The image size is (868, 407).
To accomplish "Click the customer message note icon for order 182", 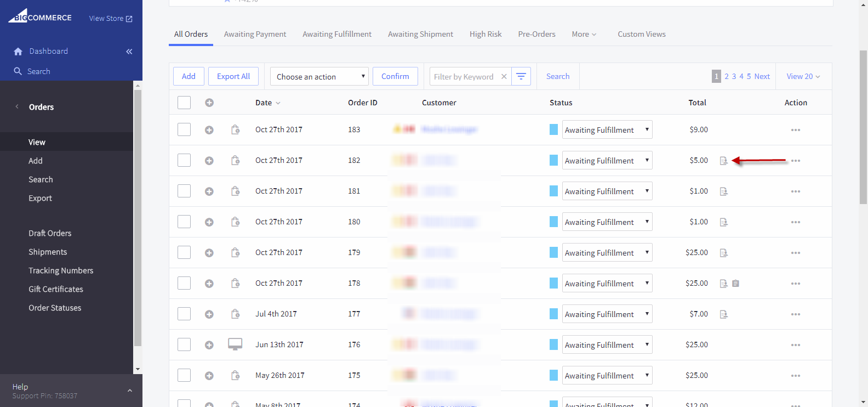I will click(723, 161).
